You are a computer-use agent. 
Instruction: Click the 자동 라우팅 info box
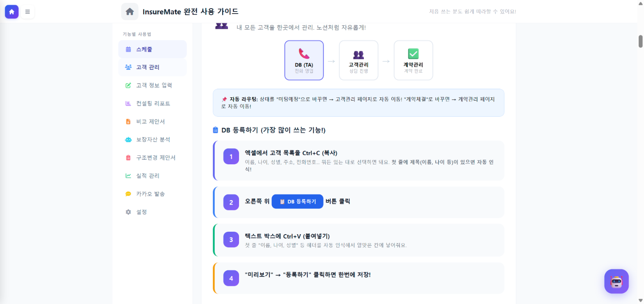pyautogui.click(x=359, y=103)
